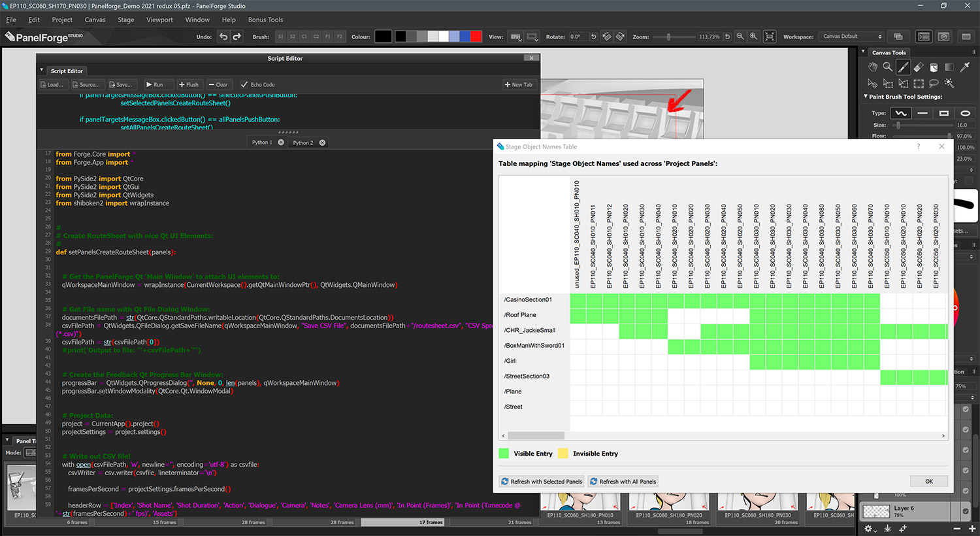Open the EP01 view dropdown
Image resolution: width=980 pixels, height=536 pixels.
(x=517, y=37)
